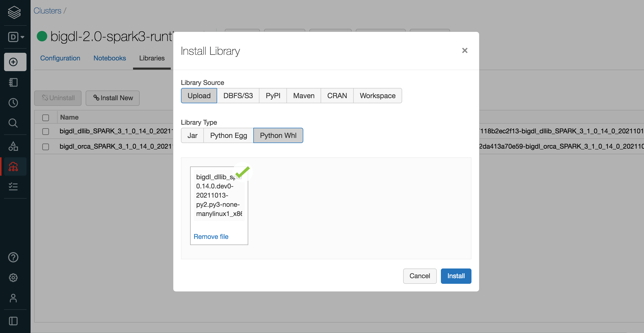Open the Create new plus icon
This screenshot has height=333, width=644.
point(14,62)
